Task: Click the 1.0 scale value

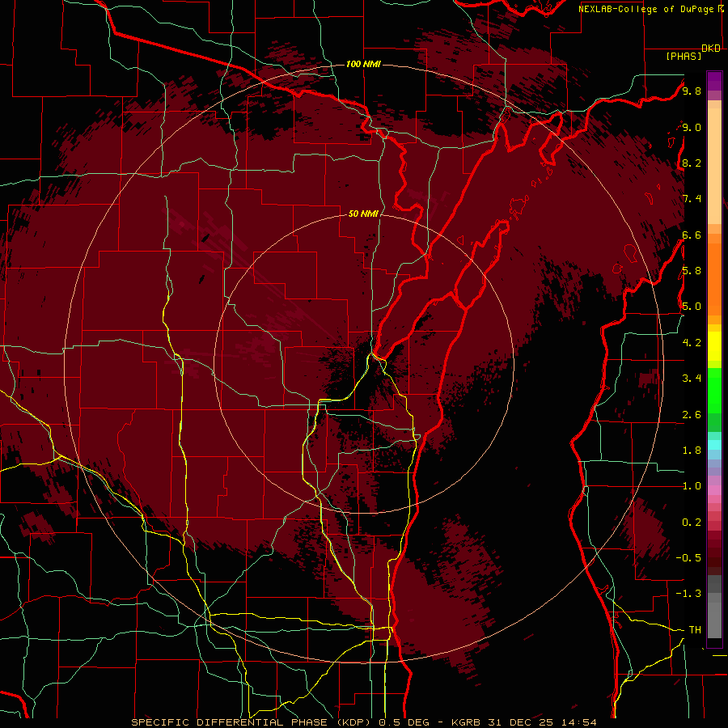Action: 692,486
